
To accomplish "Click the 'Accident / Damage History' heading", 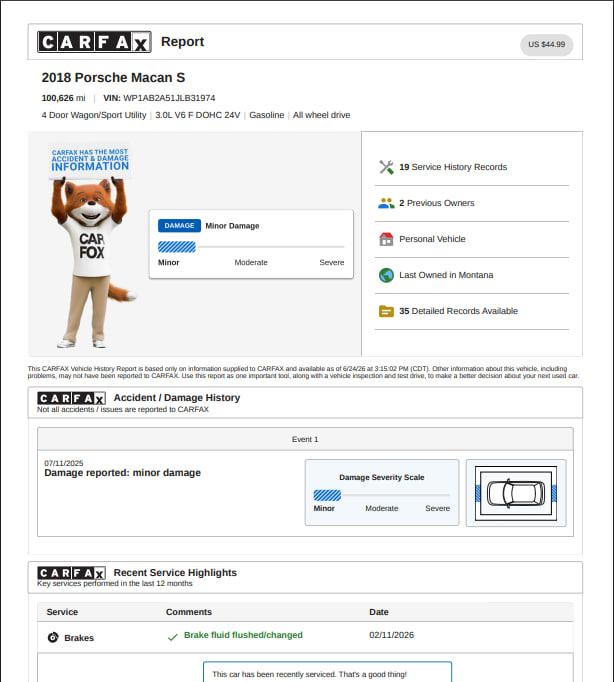I will click(x=177, y=398).
